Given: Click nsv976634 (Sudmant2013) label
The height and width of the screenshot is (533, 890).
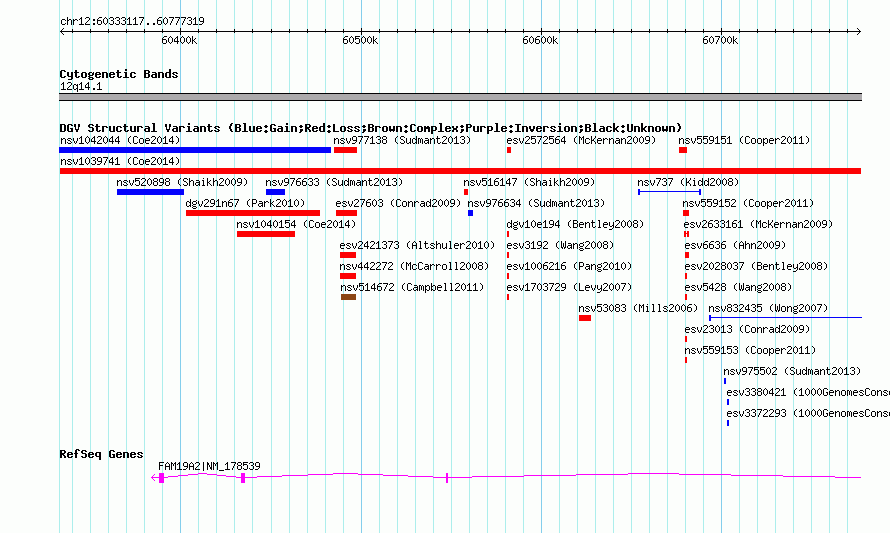Looking at the screenshot, I should pos(536,203).
